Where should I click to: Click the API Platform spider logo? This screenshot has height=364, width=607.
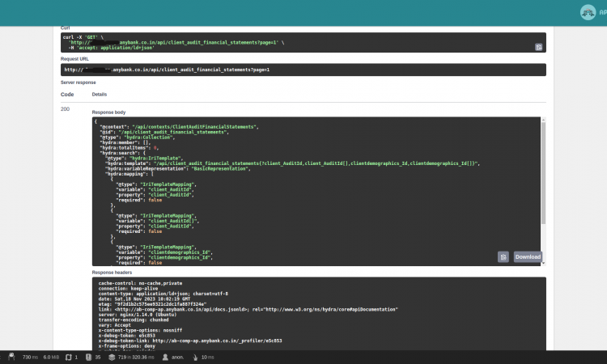tap(587, 12)
